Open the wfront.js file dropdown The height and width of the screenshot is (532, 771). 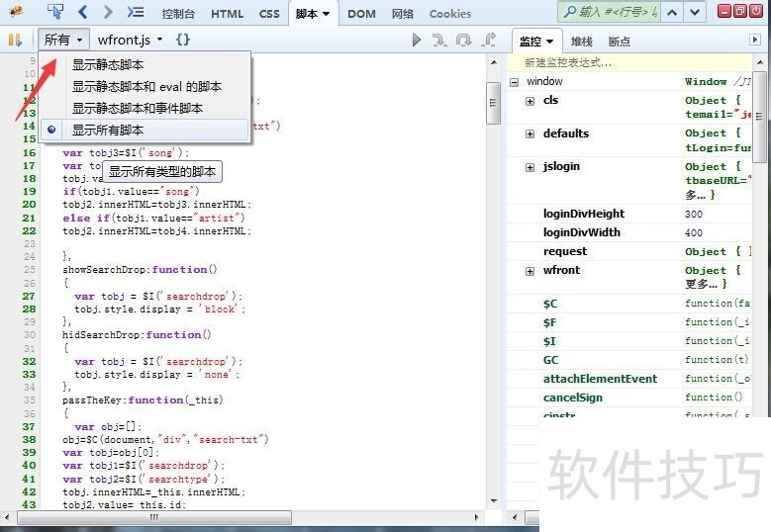click(x=130, y=40)
